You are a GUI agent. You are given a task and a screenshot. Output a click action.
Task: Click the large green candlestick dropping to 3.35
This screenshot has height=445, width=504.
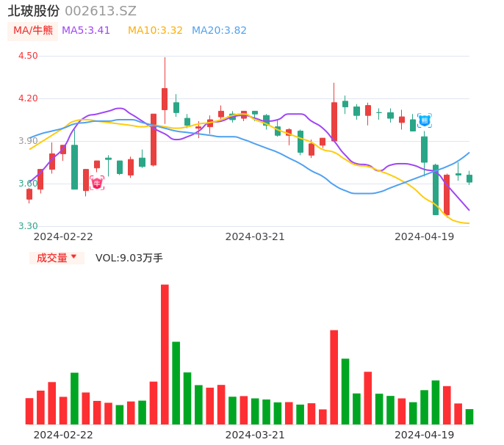436,190
